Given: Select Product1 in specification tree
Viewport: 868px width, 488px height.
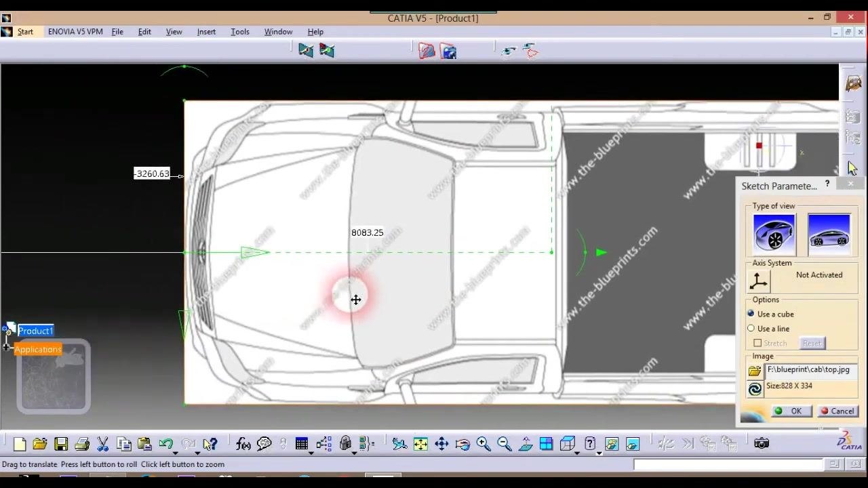Looking at the screenshot, I should (x=35, y=331).
